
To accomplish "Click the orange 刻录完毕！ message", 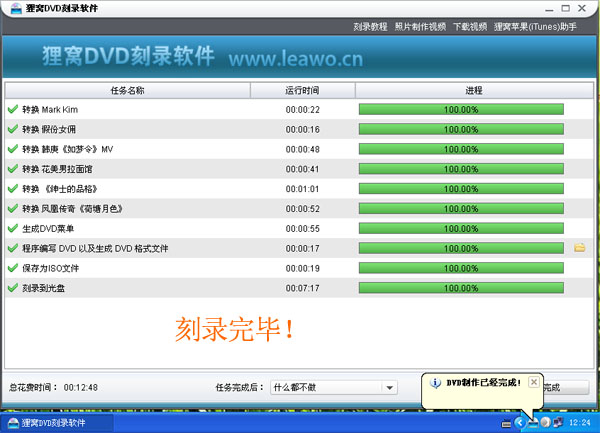I will (235, 329).
